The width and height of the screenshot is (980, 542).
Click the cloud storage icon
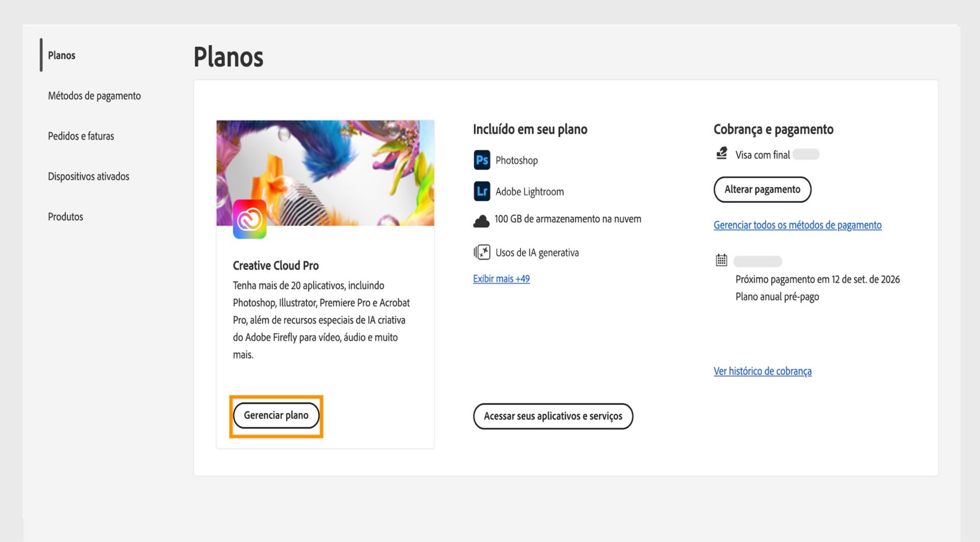pos(481,220)
